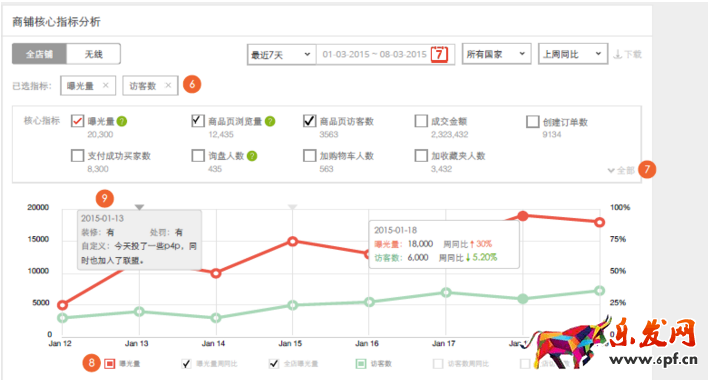
Task: Click the red data point at Jan 14
Action: 216,273
